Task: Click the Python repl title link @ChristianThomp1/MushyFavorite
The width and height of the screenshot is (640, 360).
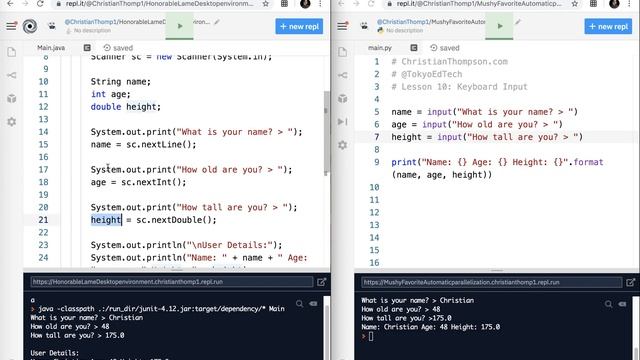Action: click(431, 22)
